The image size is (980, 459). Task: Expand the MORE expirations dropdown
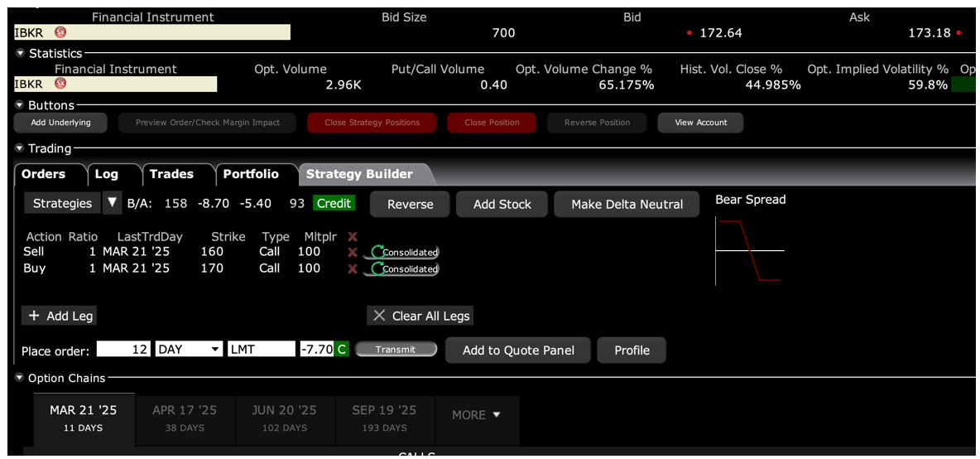(x=476, y=415)
